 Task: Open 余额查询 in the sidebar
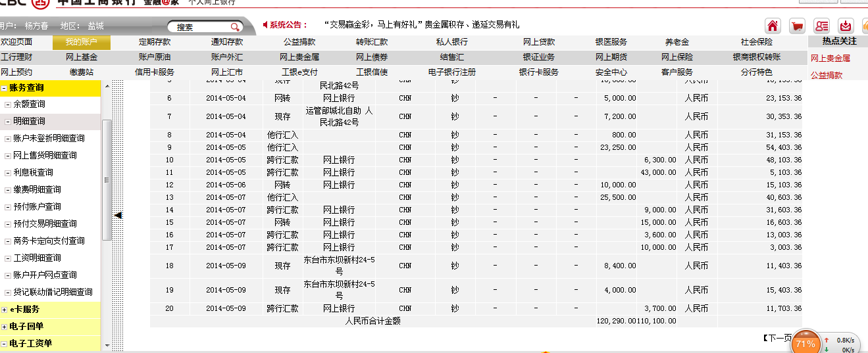click(29, 104)
